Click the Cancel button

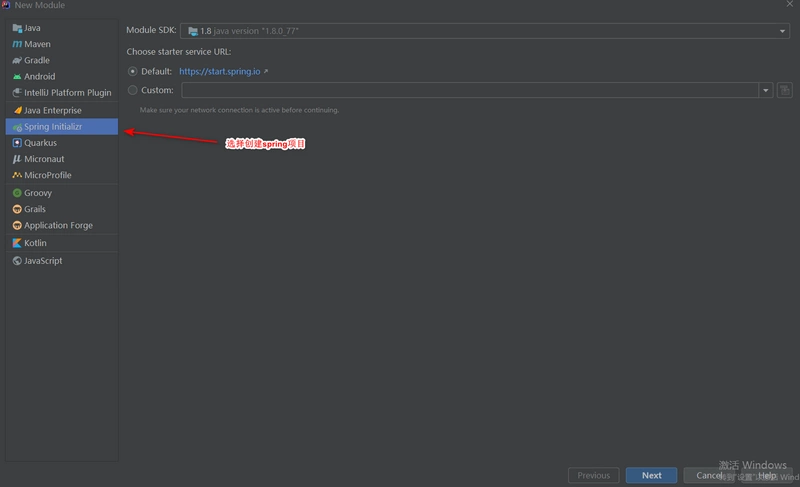(x=709, y=475)
